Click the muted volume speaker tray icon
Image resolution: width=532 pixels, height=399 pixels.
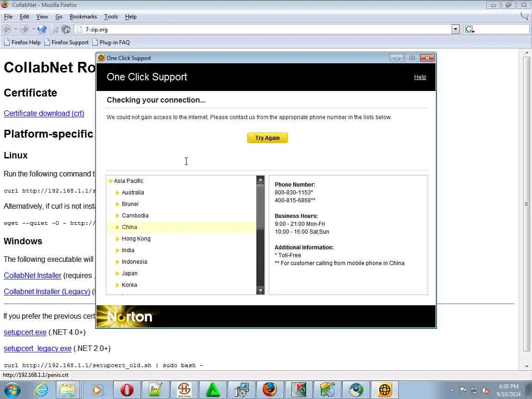pos(485,391)
